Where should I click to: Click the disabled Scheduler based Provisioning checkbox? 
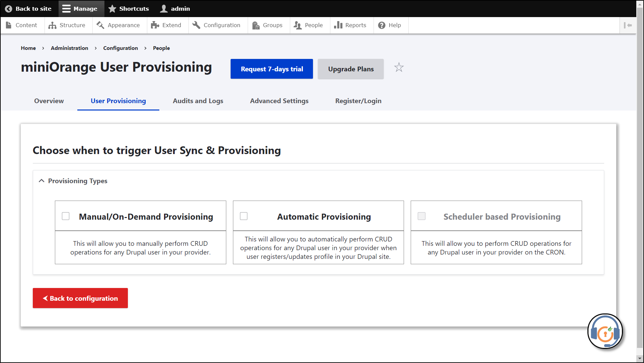421,216
